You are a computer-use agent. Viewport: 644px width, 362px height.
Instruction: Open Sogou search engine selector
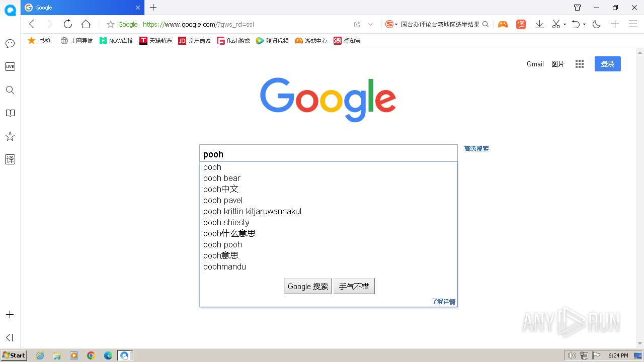(x=391, y=24)
